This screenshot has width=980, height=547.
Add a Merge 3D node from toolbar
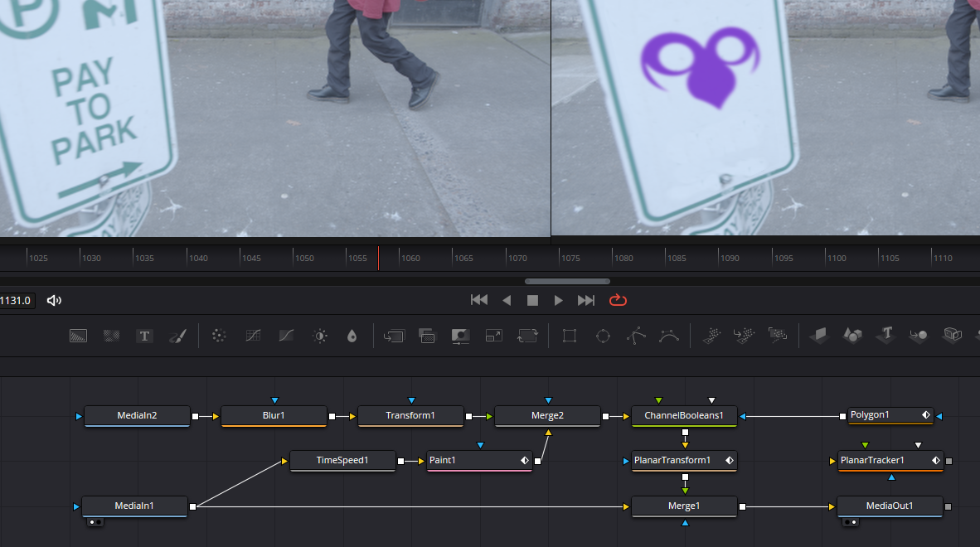[919, 336]
